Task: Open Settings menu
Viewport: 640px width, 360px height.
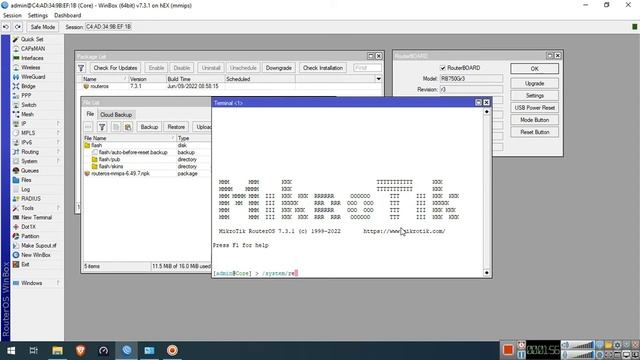Action: 38,16
